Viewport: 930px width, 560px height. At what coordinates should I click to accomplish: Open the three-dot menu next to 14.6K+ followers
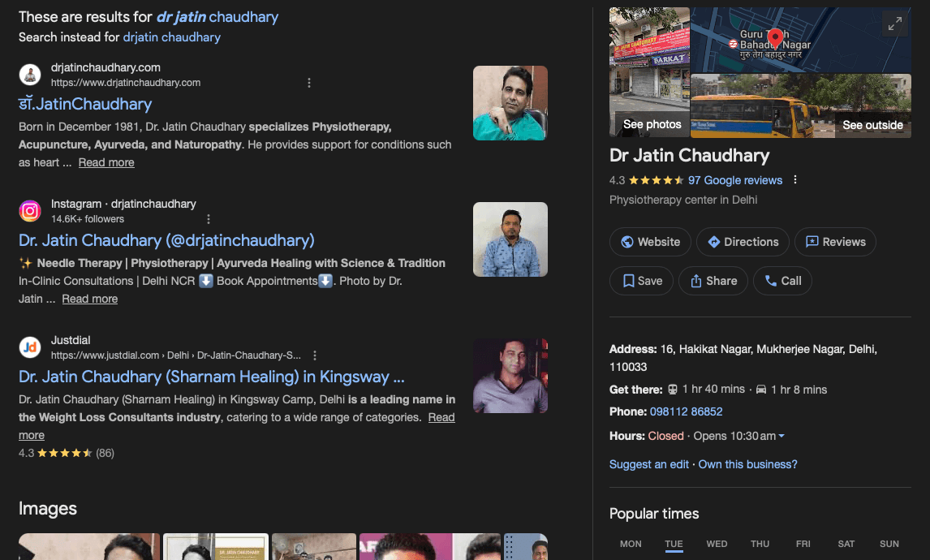point(209,219)
